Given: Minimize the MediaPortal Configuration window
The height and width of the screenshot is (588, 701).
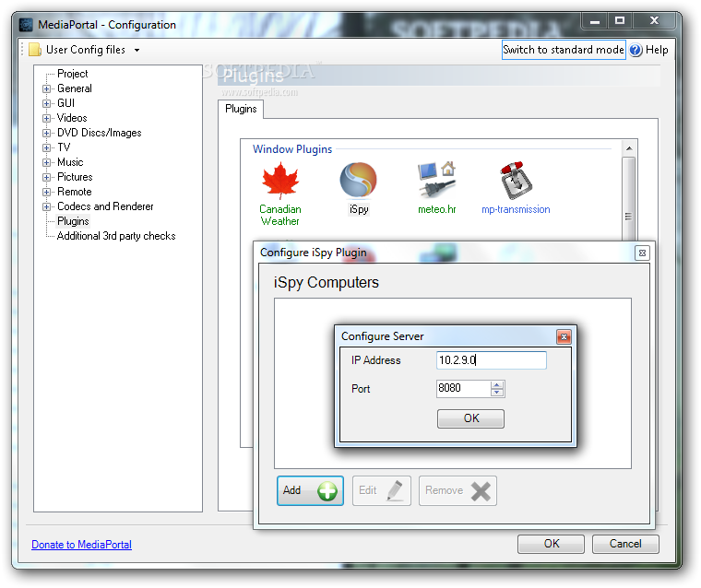Looking at the screenshot, I should (595, 21).
